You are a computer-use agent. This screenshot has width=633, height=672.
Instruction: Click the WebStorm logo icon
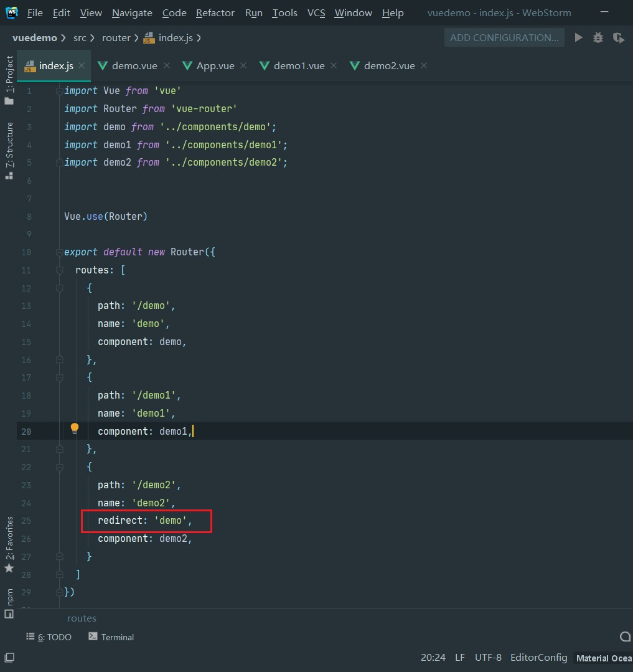click(x=12, y=12)
